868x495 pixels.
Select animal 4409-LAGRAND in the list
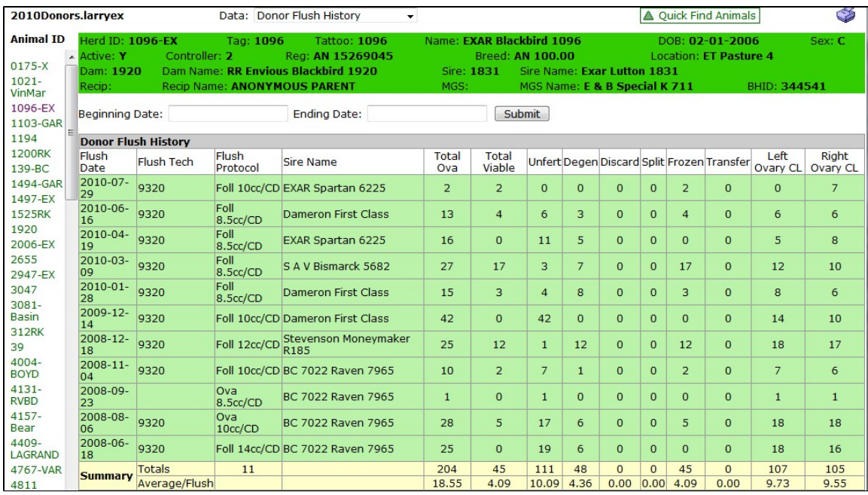pos(35,449)
